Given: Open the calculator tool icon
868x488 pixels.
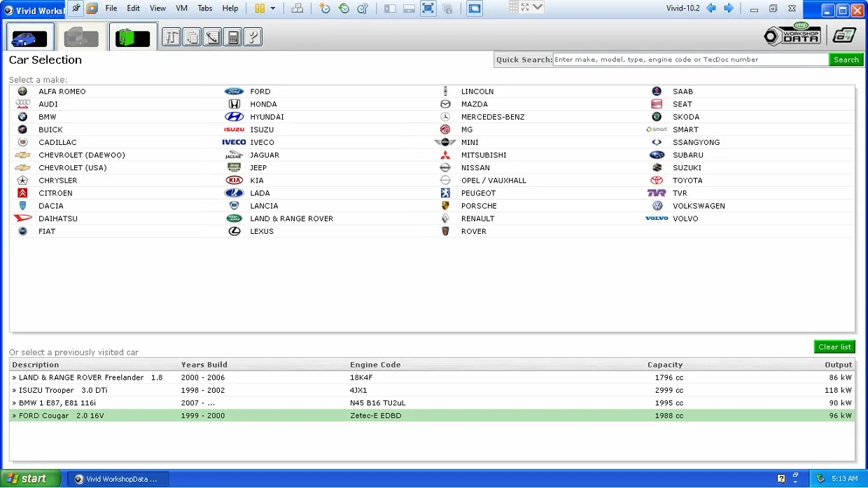Looking at the screenshot, I should click(233, 37).
